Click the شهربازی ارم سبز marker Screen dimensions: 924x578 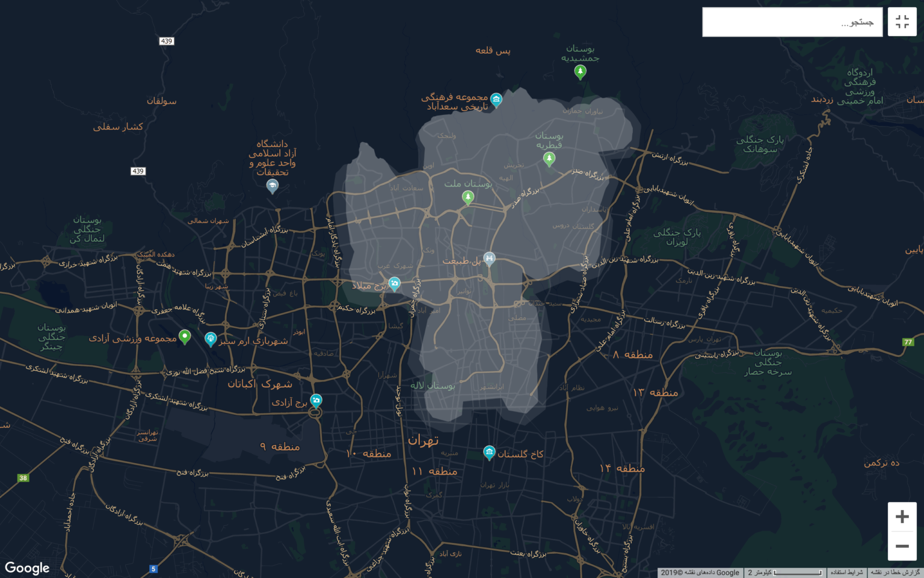tap(211, 340)
